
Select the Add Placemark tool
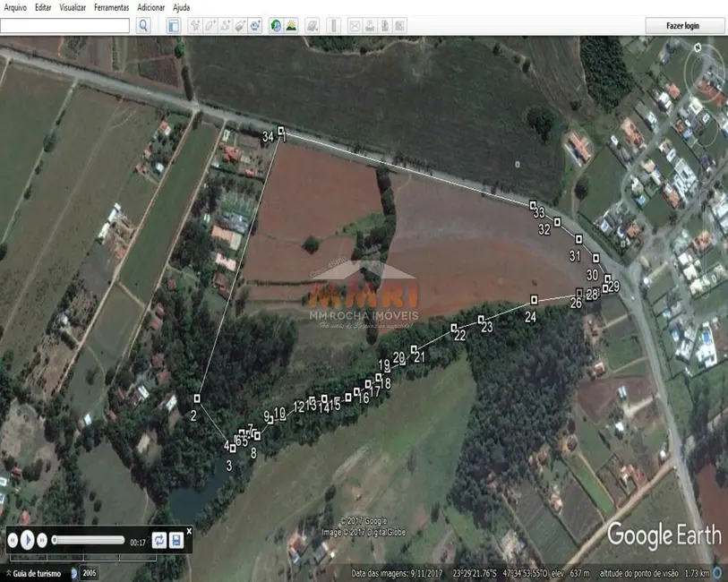[194, 25]
